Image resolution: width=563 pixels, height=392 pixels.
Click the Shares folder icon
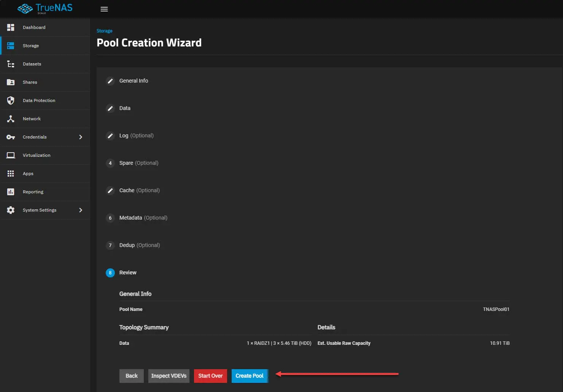[11, 82]
